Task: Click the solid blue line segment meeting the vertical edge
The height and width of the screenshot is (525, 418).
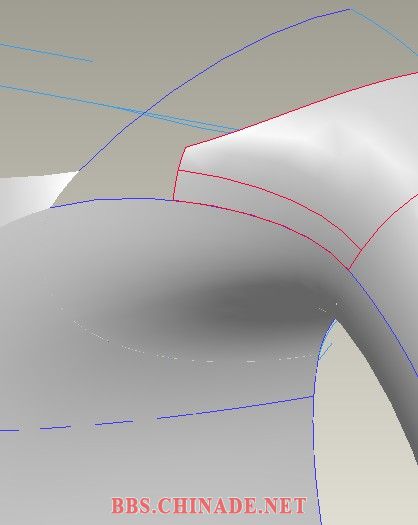Action: (234, 407)
